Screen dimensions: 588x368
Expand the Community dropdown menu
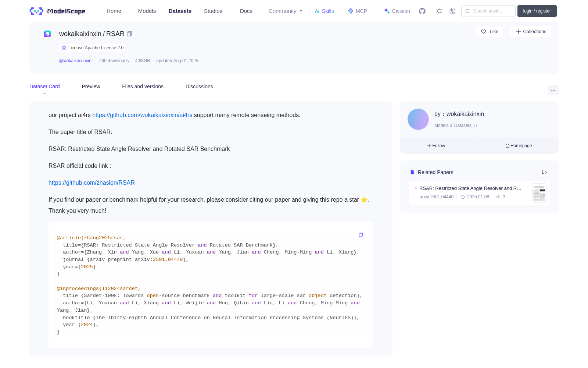tap(286, 11)
